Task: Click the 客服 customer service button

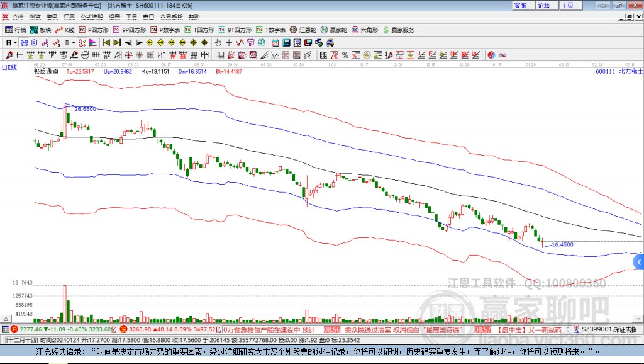Action: tap(523, 5)
